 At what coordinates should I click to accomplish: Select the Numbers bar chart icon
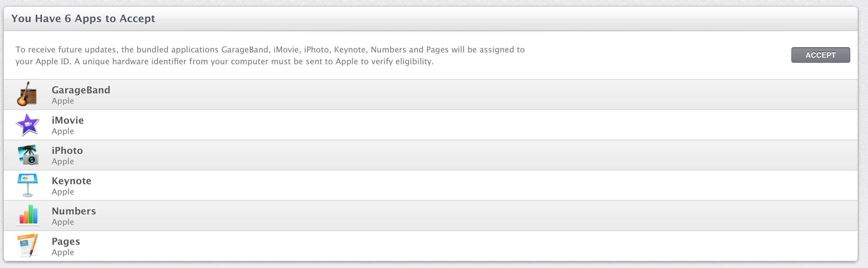(x=28, y=215)
